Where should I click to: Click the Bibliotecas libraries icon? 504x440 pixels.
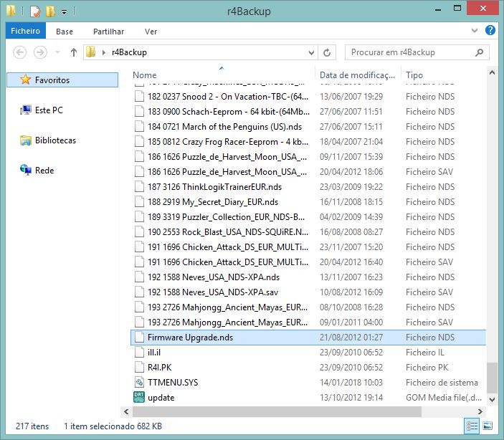[26, 140]
